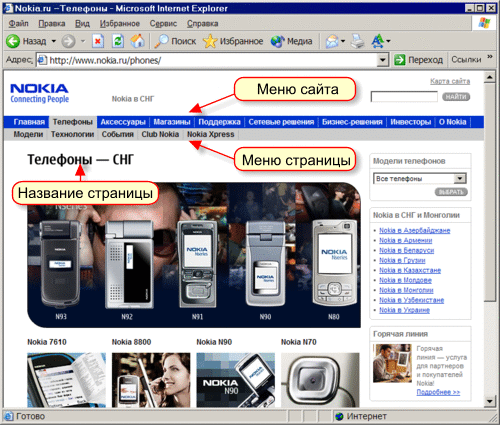The height and width of the screenshot is (425, 500).
Task: Open the Вид menu
Action: 82,24
